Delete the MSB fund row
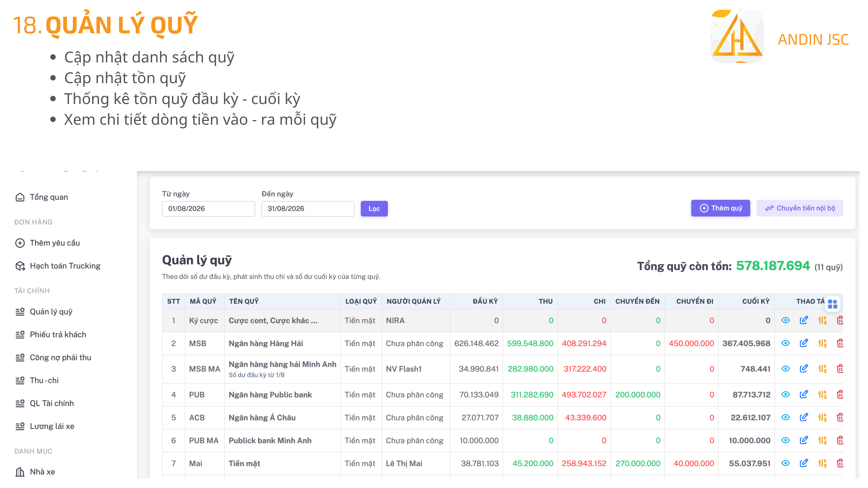The height and width of the screenshot is (488, 868). click(840, 343)
